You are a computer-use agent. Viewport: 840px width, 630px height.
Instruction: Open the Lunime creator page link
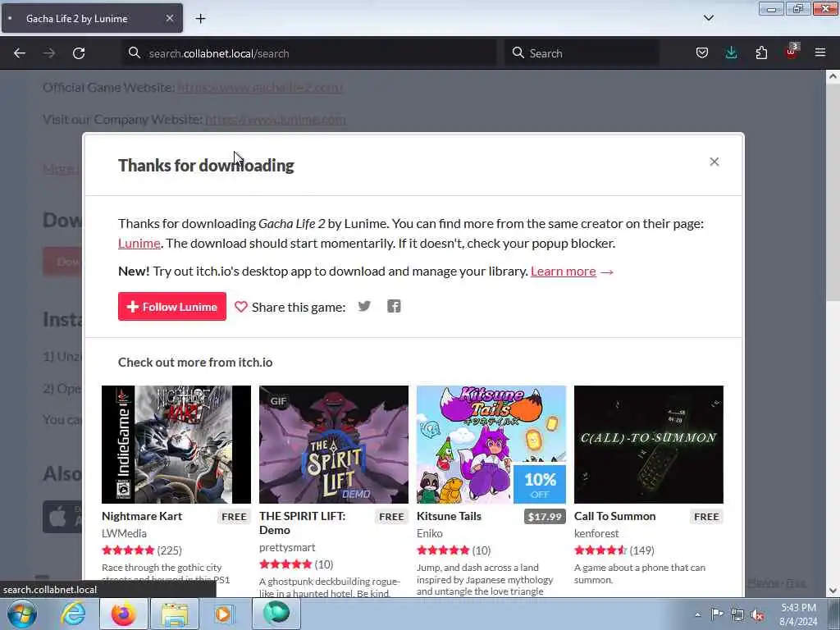click(x=139, y=243)
